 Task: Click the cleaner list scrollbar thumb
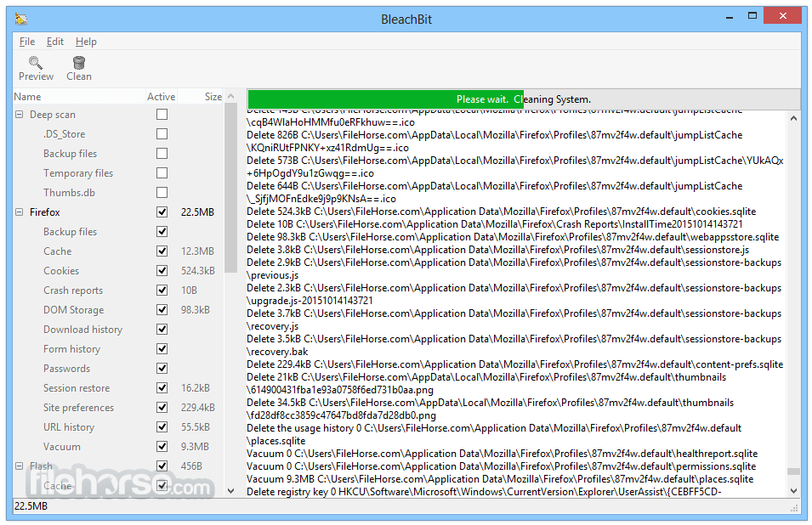pos(231,189)
